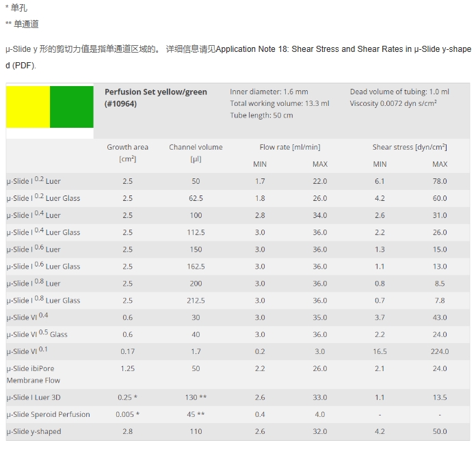The image size is (476, 449).
Task: Click the '0.005 *' growth area value
Action: click(x=127, y=414)
